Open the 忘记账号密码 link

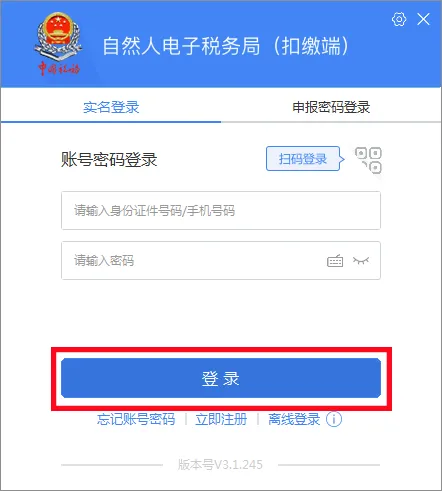(136, 419)
